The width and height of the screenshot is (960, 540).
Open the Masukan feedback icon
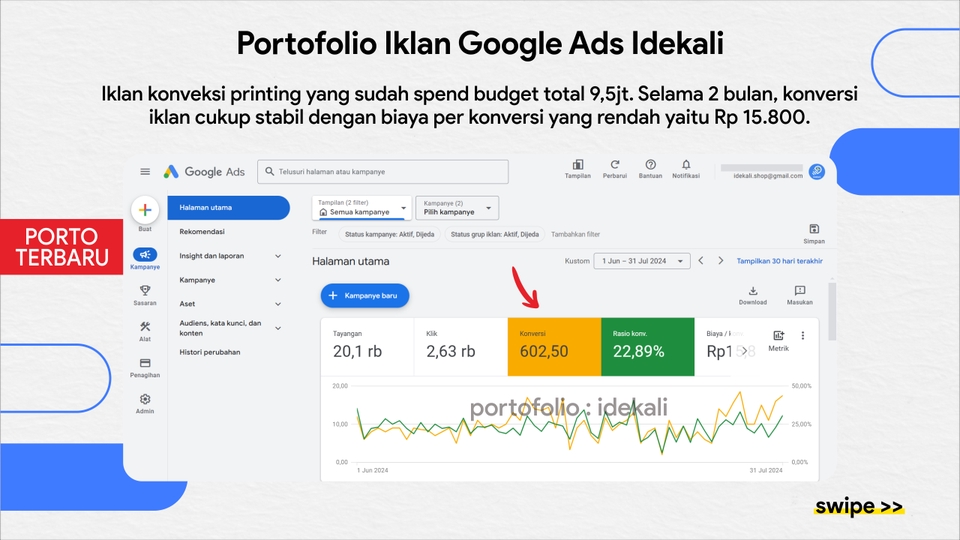pyautogui.click(x=800, y=290)
